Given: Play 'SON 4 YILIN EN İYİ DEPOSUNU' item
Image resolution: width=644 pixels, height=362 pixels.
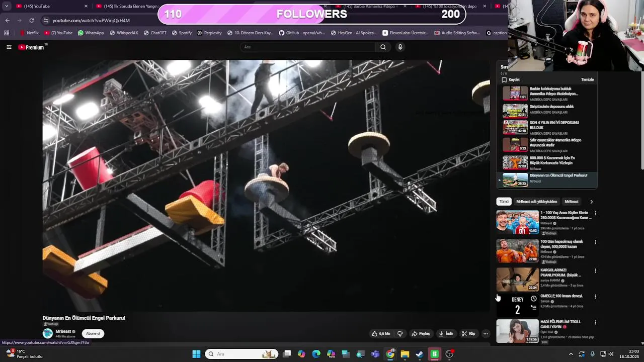Looking at the screenshot, I should pyautogui.click(x=547, y=127).
